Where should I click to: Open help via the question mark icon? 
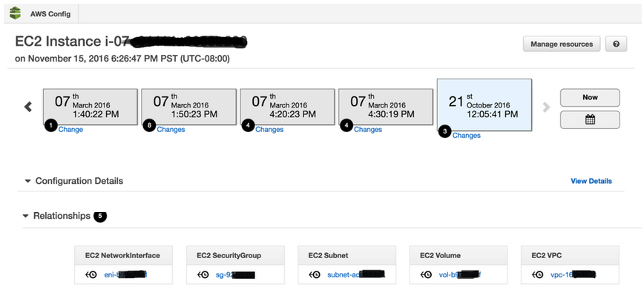(x=616, y=44)
